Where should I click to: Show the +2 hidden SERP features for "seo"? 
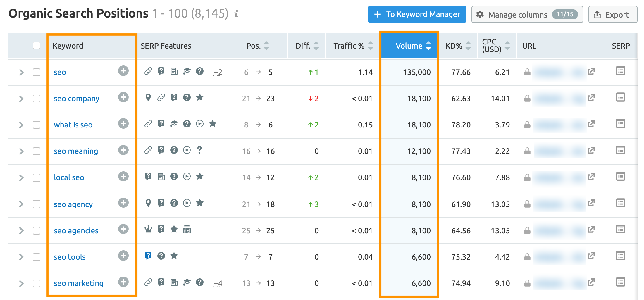coord(218,72)
